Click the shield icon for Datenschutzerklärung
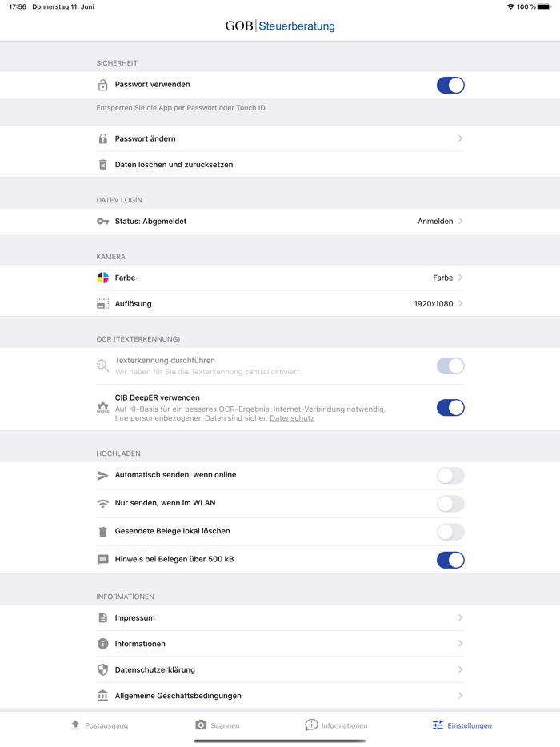Screen dimensions: 560x747 point(102,670)
